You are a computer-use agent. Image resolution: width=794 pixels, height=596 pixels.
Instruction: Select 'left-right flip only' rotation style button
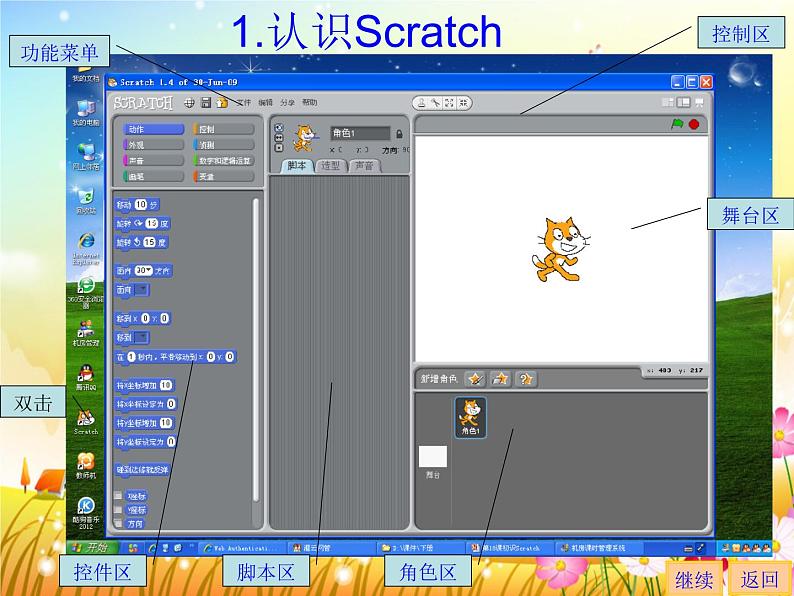[x=279, y=138]
